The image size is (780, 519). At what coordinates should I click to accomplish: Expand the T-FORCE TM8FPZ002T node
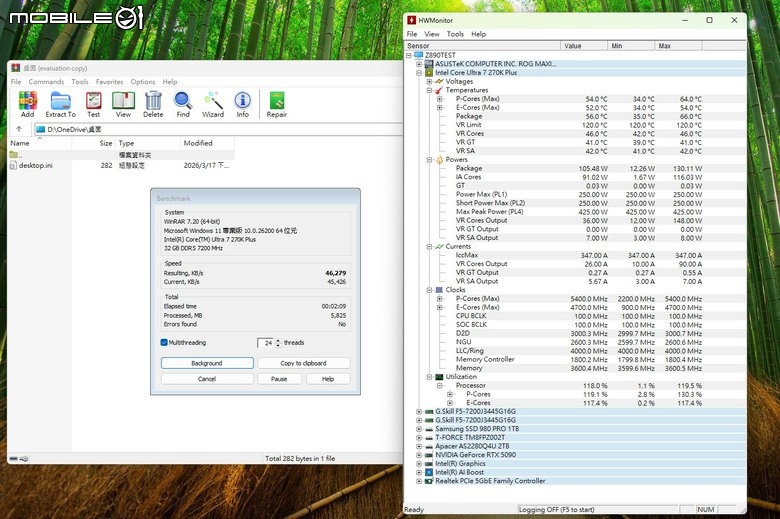tap(419, 437)
